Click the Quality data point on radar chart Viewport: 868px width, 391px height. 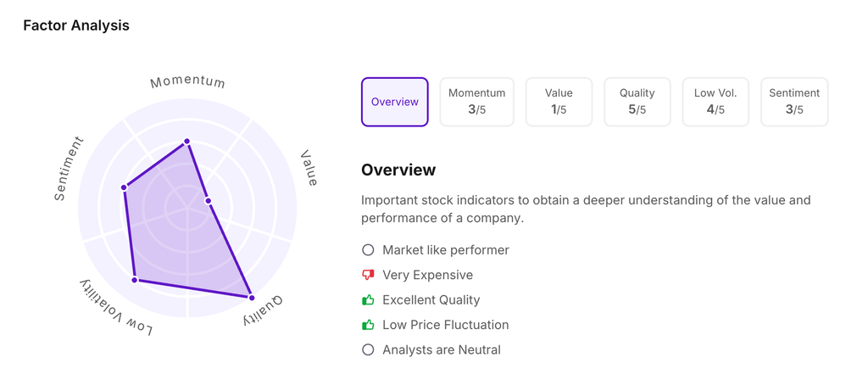point(252,298)
